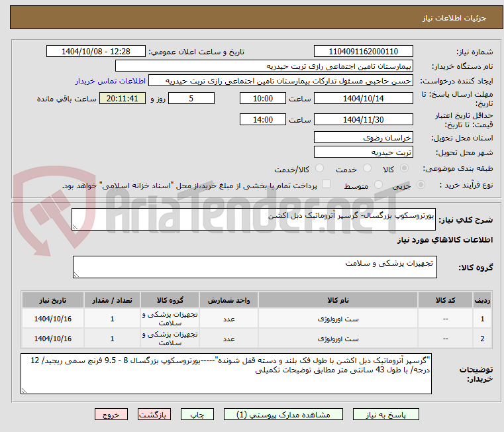Click the نام کالا column header
Viewport: 504px width, 432px height.
338,300
